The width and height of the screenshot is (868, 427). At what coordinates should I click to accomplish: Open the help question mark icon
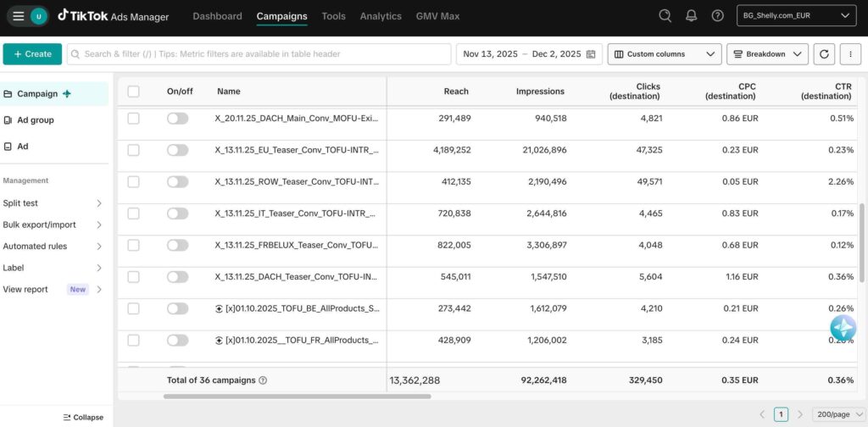coord(718,15)
